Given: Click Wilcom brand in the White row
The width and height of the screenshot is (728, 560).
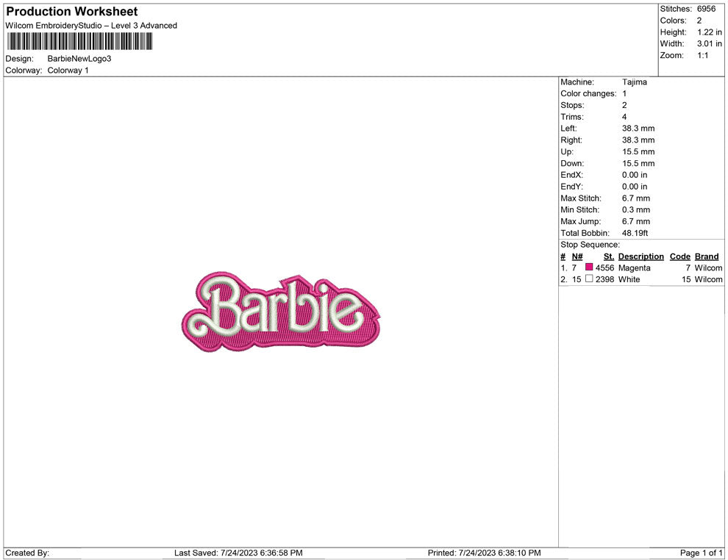Looking at the screenshot, I should [x=708, y=279].
